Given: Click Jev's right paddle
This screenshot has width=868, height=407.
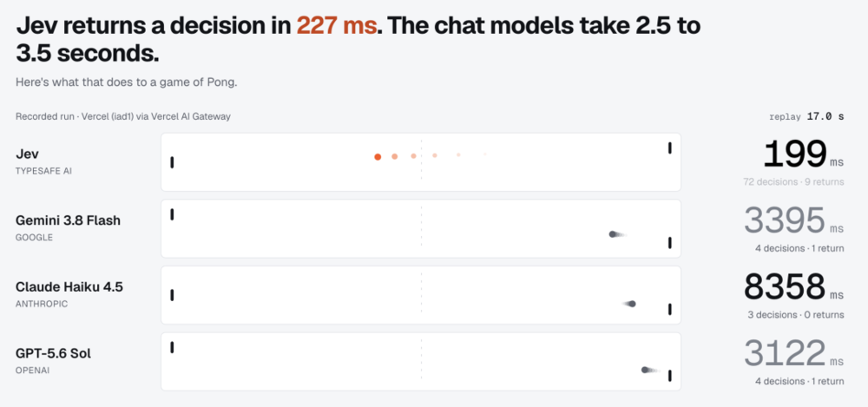Looking at the screenshot, I should 670,148.
